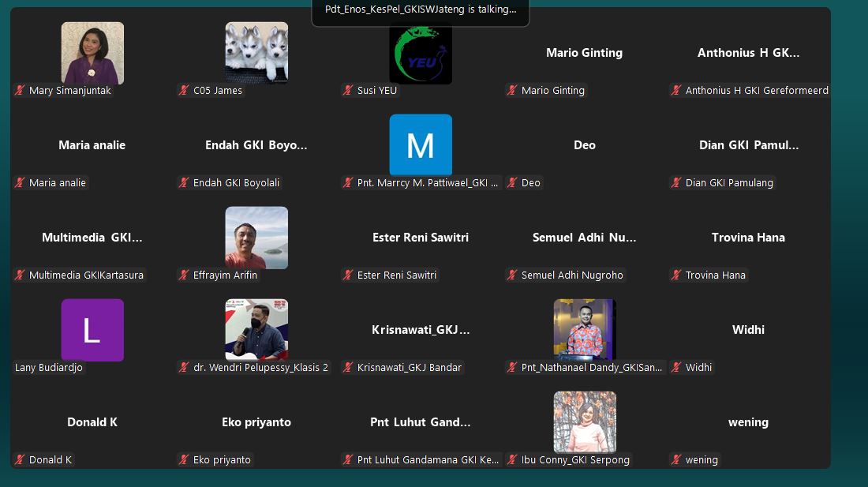Click the large 'Donald K' tile name

pos(92,422)
